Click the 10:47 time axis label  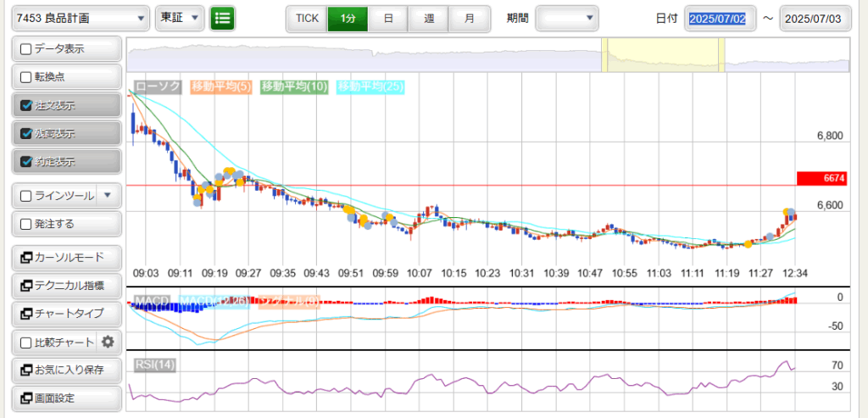pyautogui.click(x=591, y=273)
